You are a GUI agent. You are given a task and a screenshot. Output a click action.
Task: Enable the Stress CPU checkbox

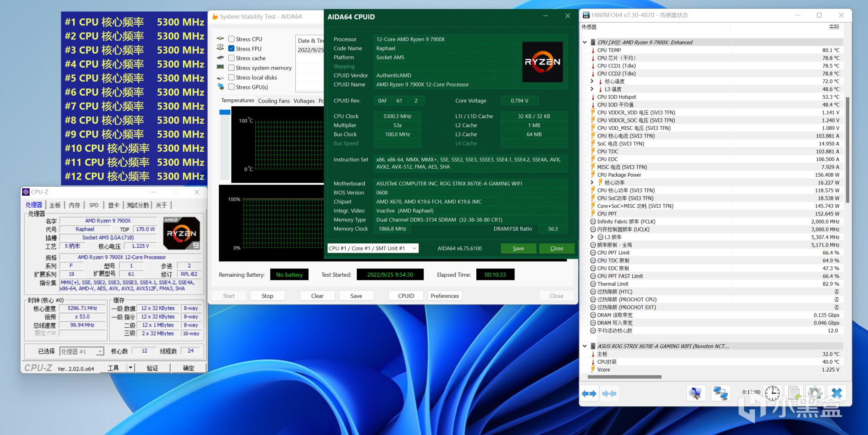(231, 39)
